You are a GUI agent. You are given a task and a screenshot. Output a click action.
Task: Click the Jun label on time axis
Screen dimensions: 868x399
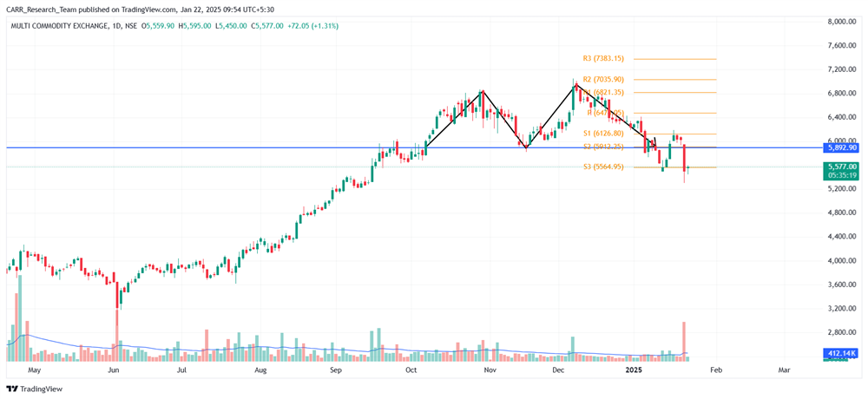[114, 370]
